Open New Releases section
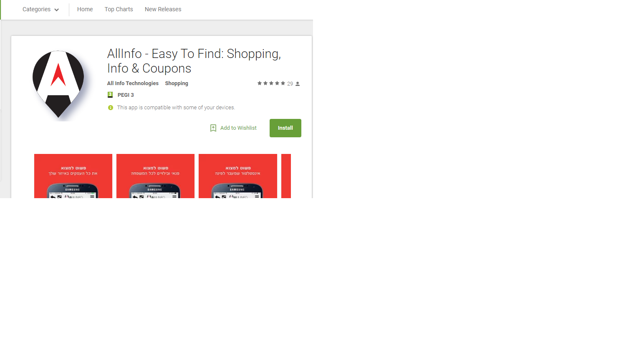Viewport: 644px width, 350px height. pyautogui.click(x=163, y=9)
